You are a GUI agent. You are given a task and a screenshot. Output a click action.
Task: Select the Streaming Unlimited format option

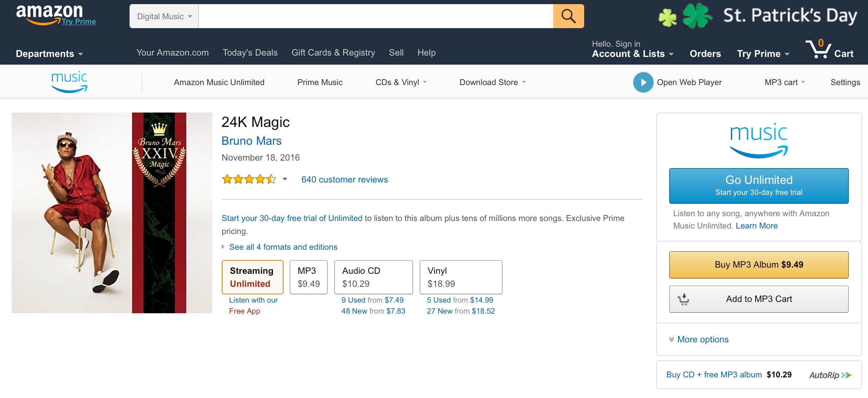click(252, 277)
